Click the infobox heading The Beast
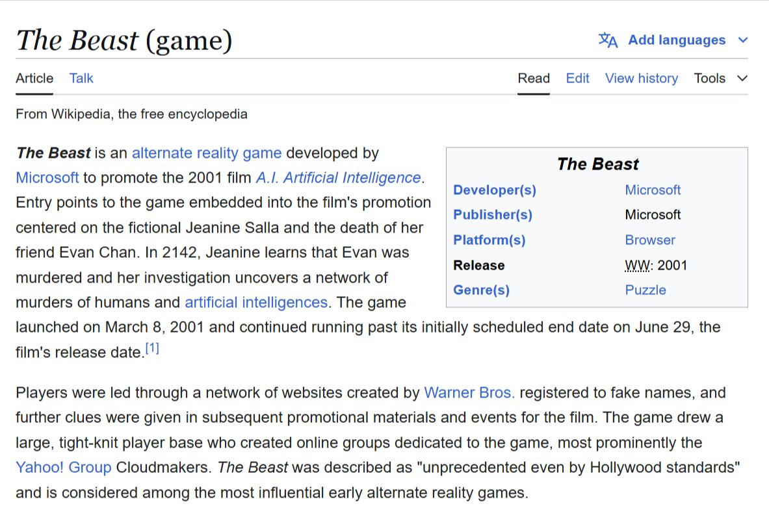The height and width of the screenshot is (532, 769). [x=598, y=164]
